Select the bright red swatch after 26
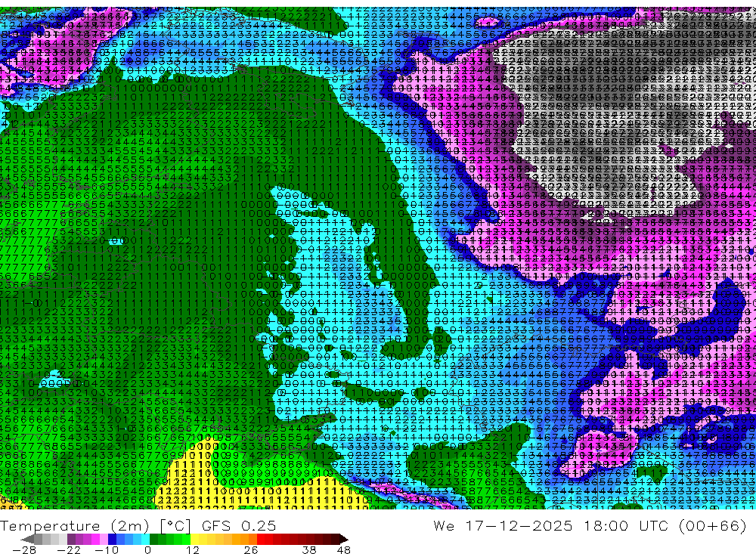756x554 pixels. (x=261, y=539)
